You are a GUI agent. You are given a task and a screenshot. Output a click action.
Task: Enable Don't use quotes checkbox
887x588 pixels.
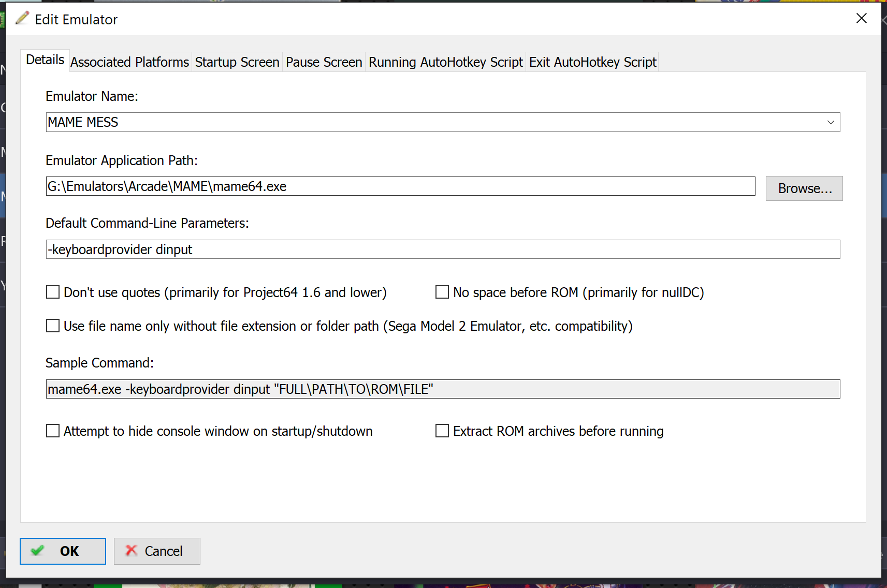coord(53,292)
